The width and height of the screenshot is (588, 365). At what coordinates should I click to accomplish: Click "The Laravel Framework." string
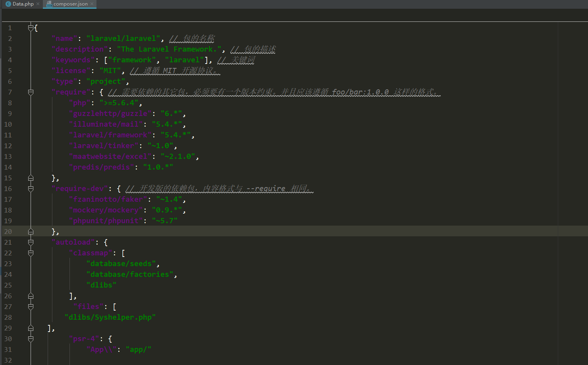click(x=169, y=49)
